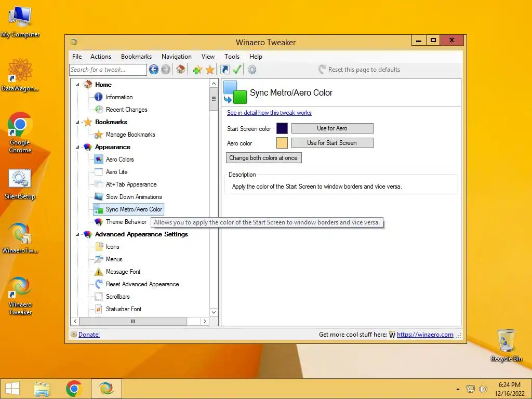Click the shortcut arrow export toolbar icon
The image size is (532, 399).
[224, 70]
